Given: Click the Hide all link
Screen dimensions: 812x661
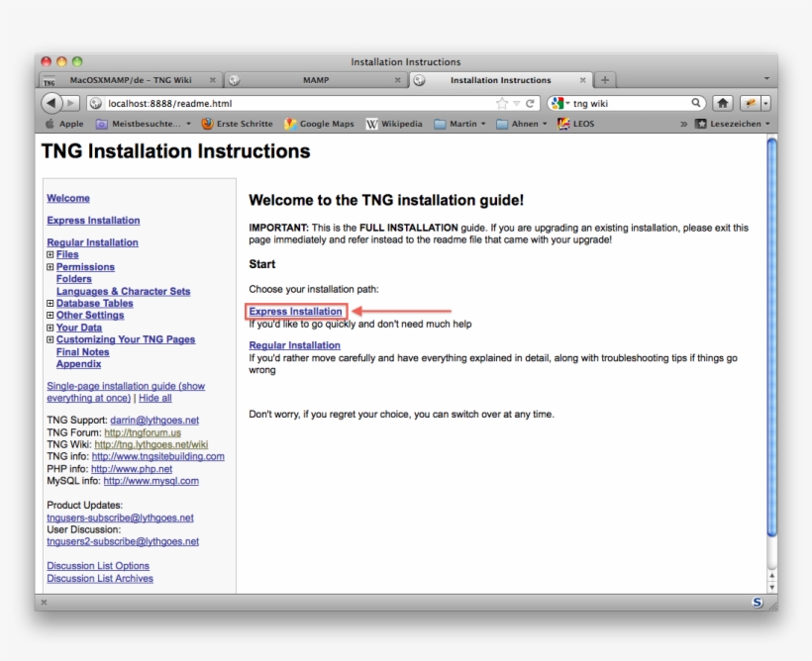Looking at the screenshot, I should point(154,398).
